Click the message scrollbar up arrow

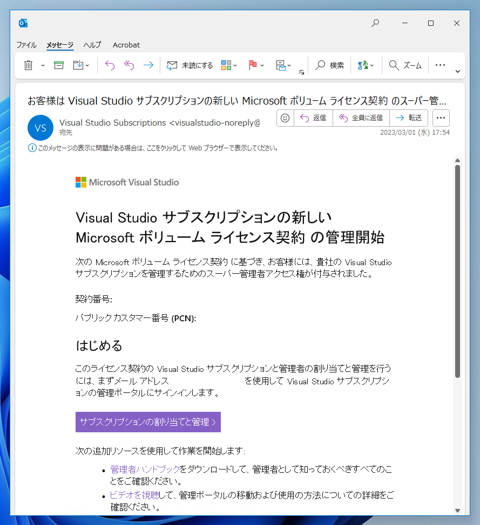coord(458,161)
